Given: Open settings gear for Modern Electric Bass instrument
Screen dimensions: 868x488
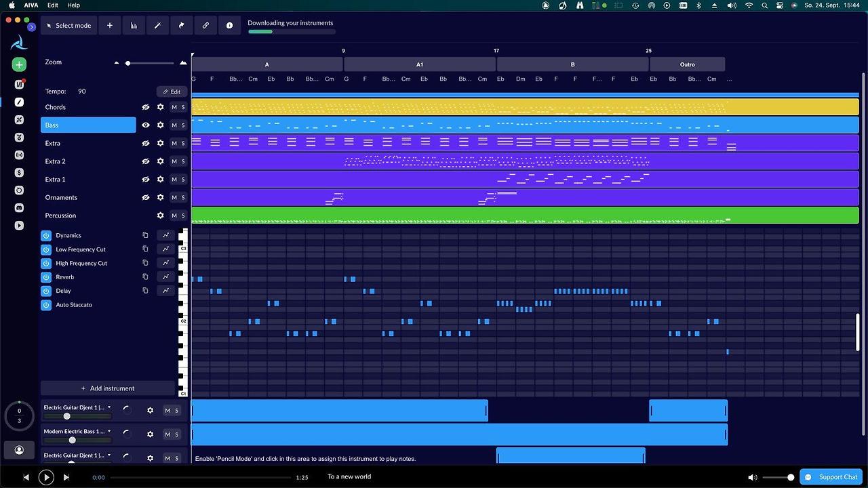Looking at the screenshot, I should (x=150, y=434).
